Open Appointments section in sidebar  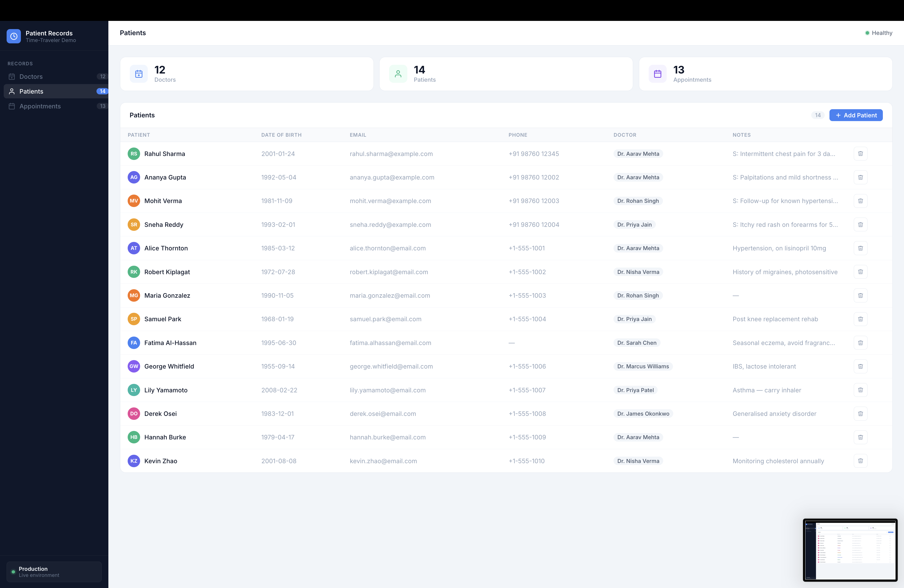coord(40,106)
